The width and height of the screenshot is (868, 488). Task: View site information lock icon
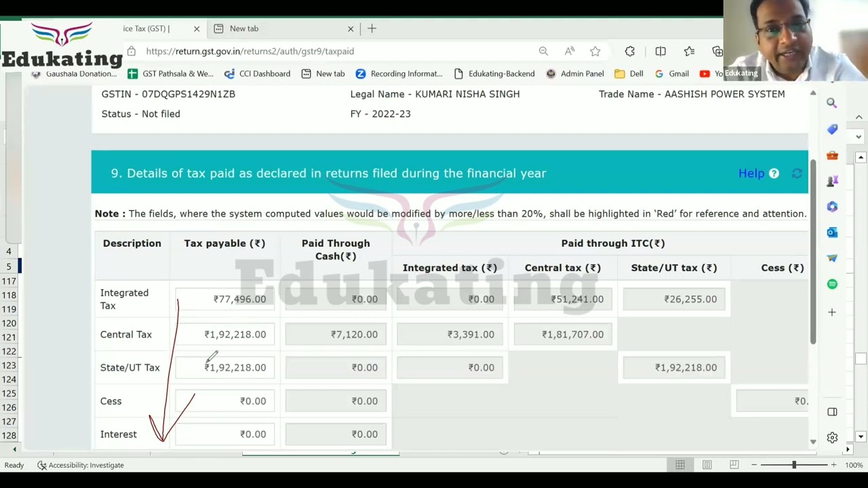[132, 51]
